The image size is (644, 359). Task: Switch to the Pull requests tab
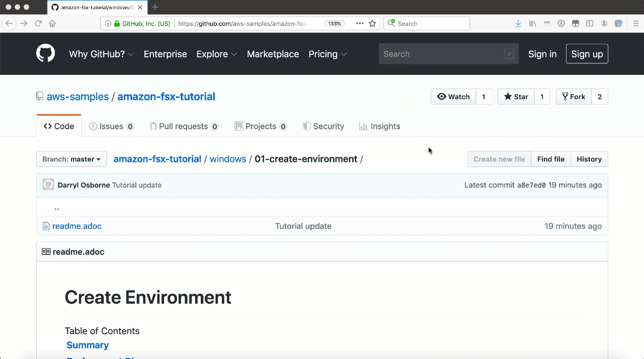[184, 126]
